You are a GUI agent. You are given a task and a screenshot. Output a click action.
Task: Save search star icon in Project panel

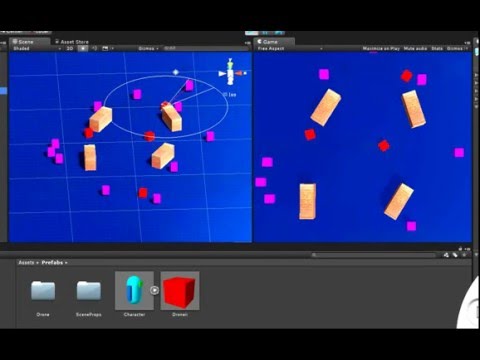pos(464,255)
